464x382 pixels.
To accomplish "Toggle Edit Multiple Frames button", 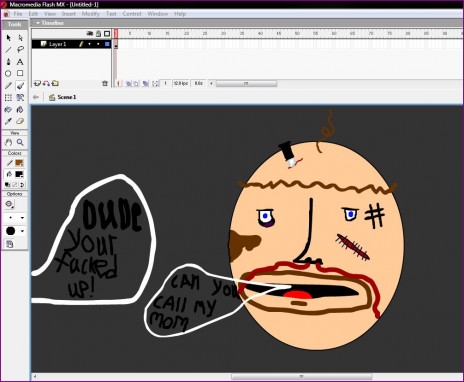I will [x=146, y=83].
